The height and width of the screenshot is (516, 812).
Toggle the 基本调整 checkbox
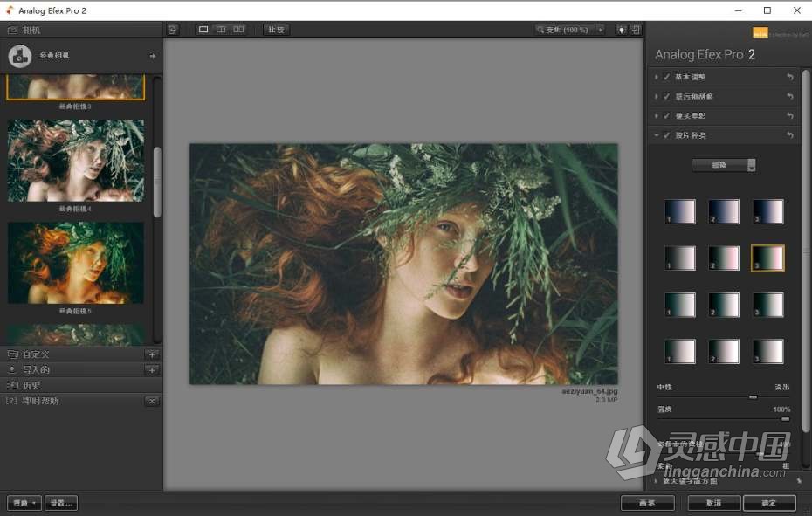click(x=666, y=77)
